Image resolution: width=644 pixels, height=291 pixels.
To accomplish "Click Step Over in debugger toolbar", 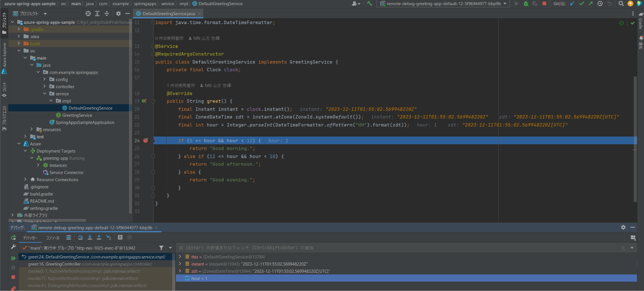I will coord(80,237).
